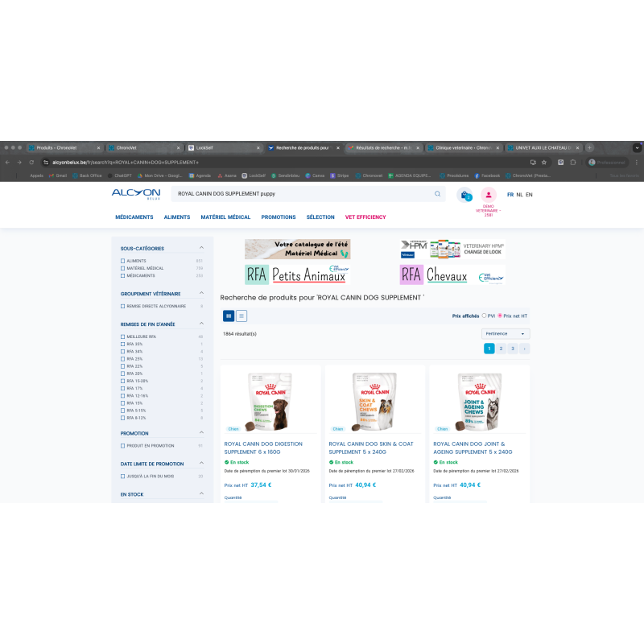Tick JUSQU'À LA FIN DU MOIS checkbox
This screenshot has width=644, height=644.
coord(122,476)
